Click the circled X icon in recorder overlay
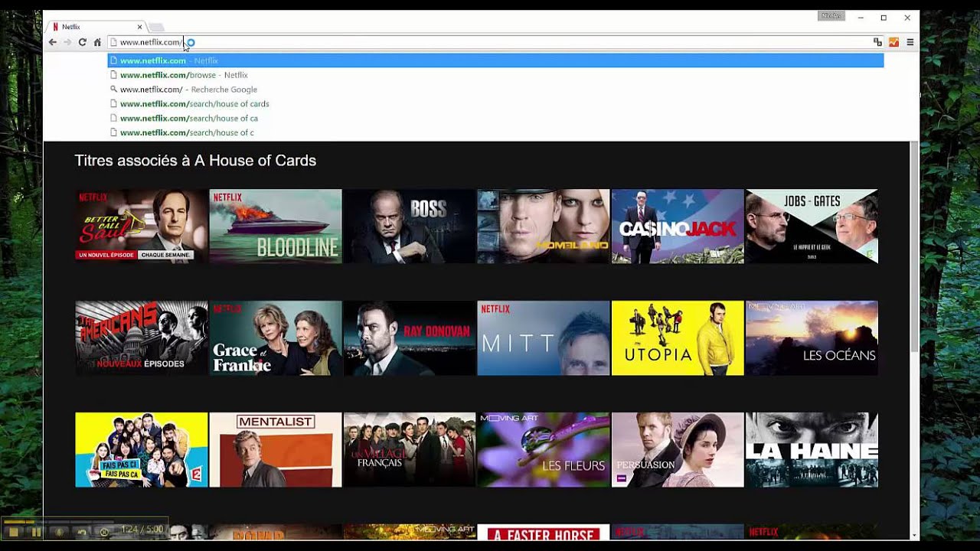980x551 pixels. [x=104, y=532]
